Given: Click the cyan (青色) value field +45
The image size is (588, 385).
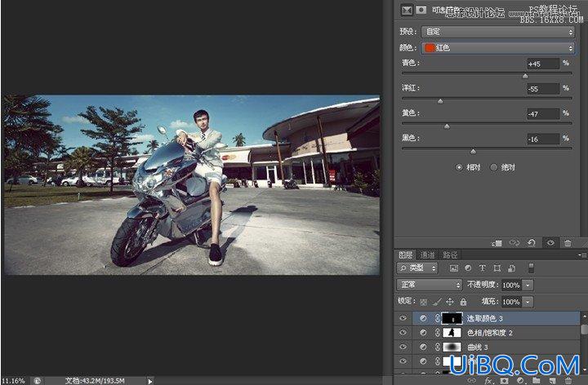Looking at the screenshot, I should [543, 64].
